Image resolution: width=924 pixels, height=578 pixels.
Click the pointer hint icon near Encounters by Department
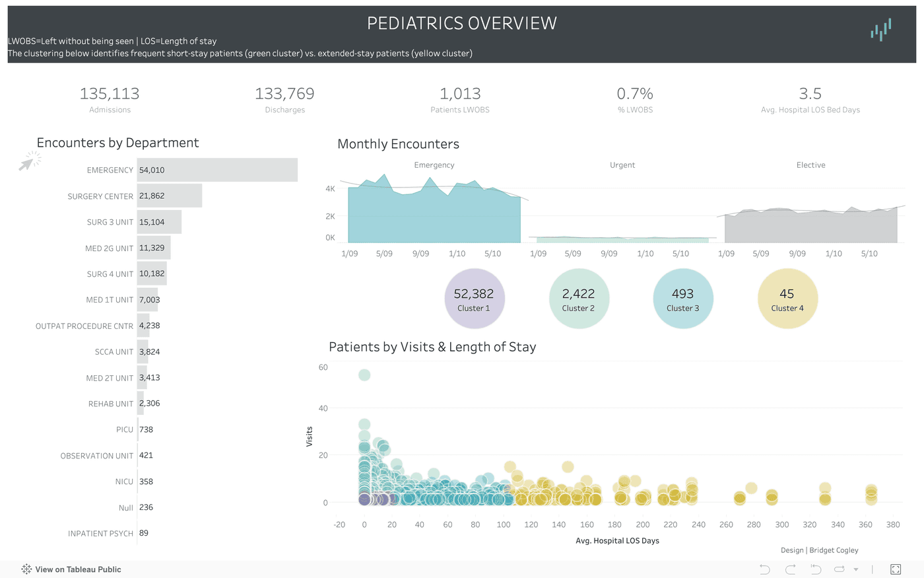point(30,161)
